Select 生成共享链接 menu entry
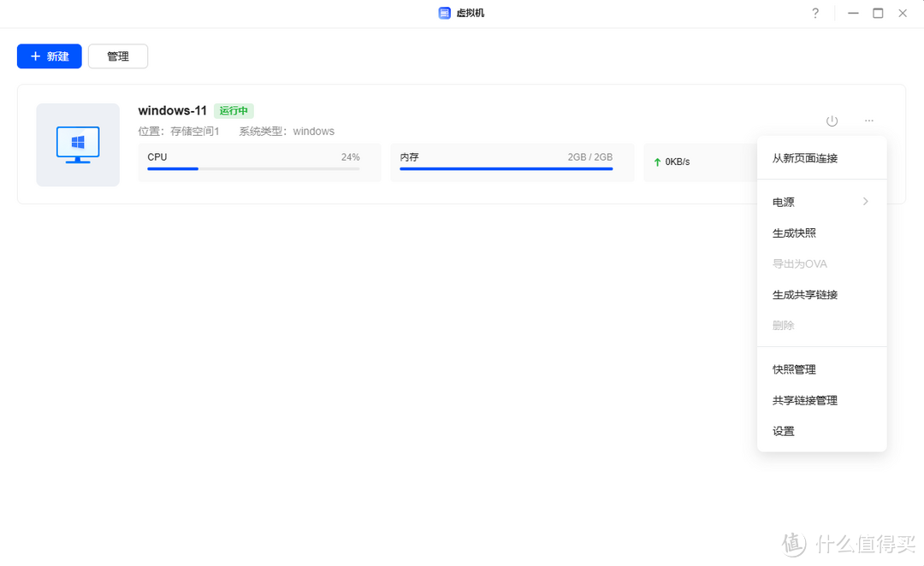 [805, 295]
